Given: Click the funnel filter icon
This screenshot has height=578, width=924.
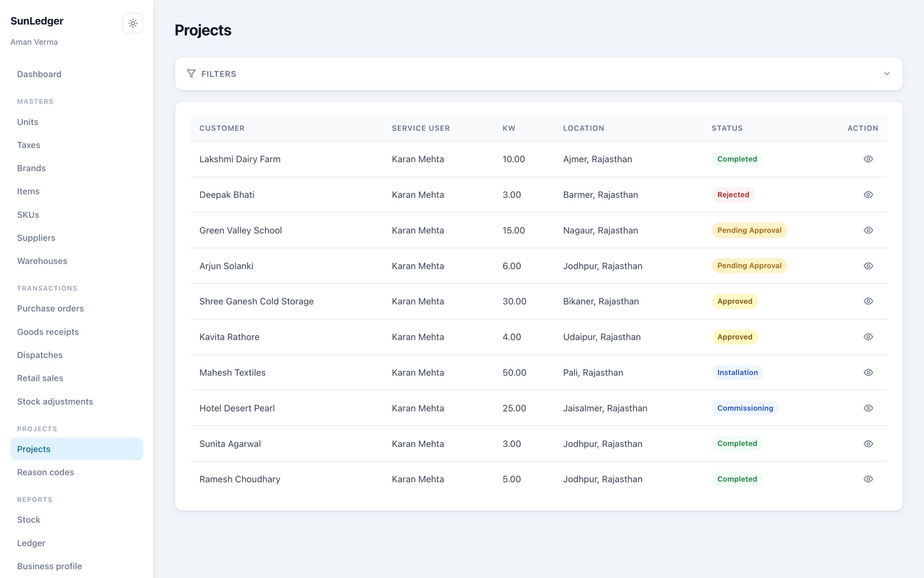Looking at the screenshot, I should click(x=191, y=73).
